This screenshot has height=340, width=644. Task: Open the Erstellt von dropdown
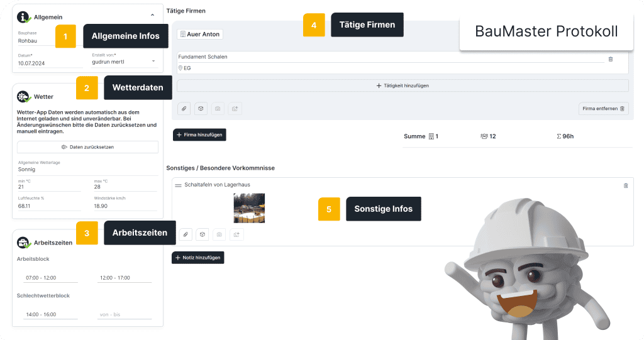click(124, 62)
